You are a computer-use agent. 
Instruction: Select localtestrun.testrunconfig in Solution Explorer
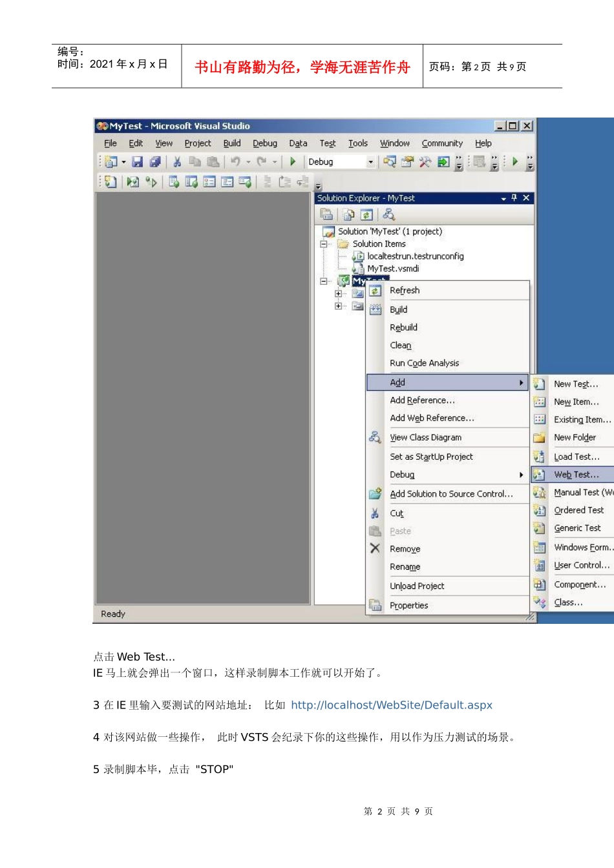(416, 256)
